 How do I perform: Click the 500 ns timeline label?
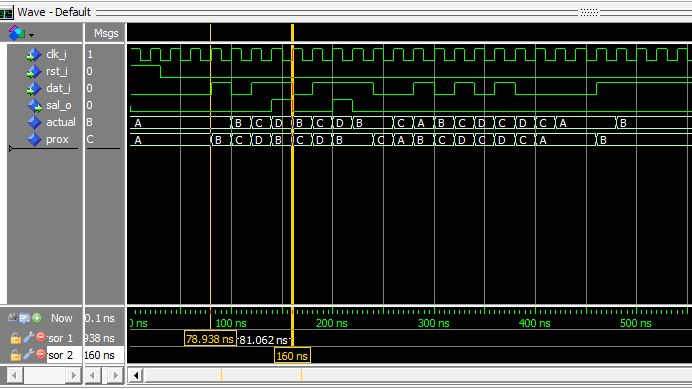(636, 323)
